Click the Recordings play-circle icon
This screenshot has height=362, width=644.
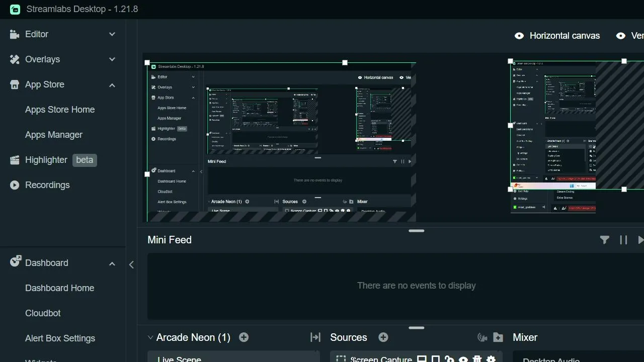15,185
